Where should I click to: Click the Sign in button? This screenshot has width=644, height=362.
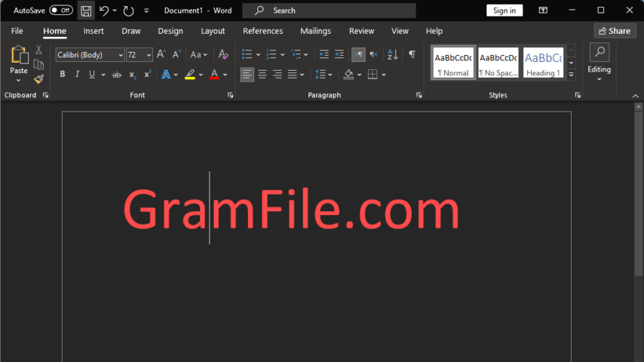(504, 11)
